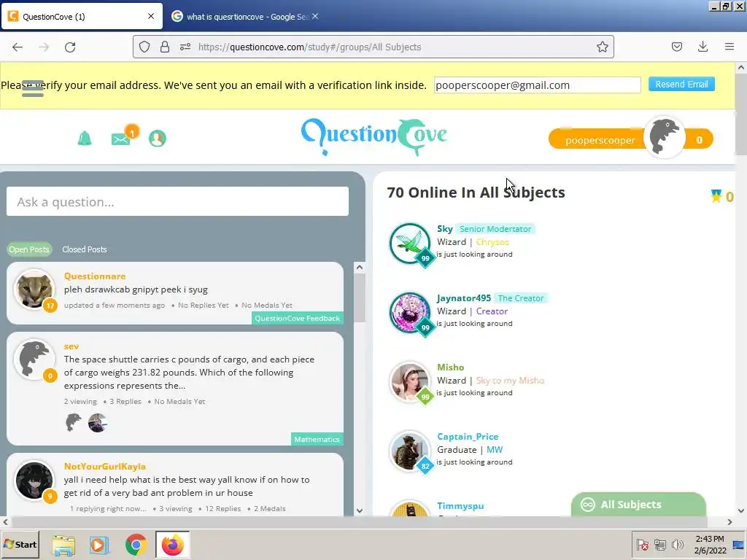Open sev's username link
Image resolution: width=747 pixels, height=560 pixels.
pyautogui.click(x=71, y=346)
